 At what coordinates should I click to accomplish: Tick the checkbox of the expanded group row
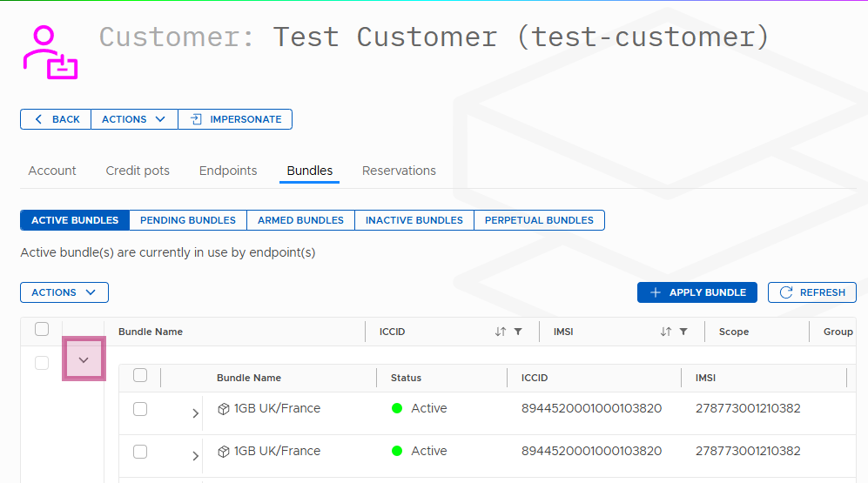pos(42,363)
